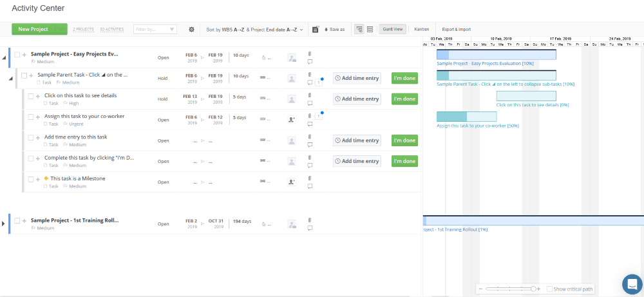Click 'Add time entry' for 'Add time entry to this task'
Image resolution: width=644 pixels, height=297 pixels.
(357, 140)
